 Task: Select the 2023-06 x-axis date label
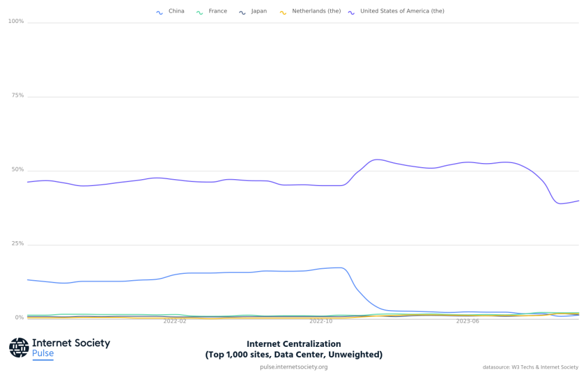467,322
